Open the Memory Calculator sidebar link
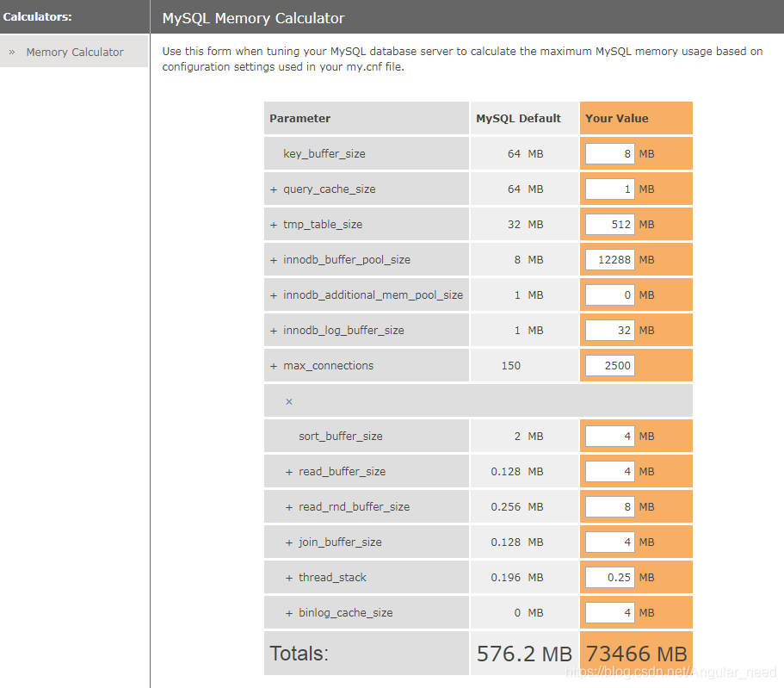The height and width of the screenshot is (688, 784). pos(75,52)
